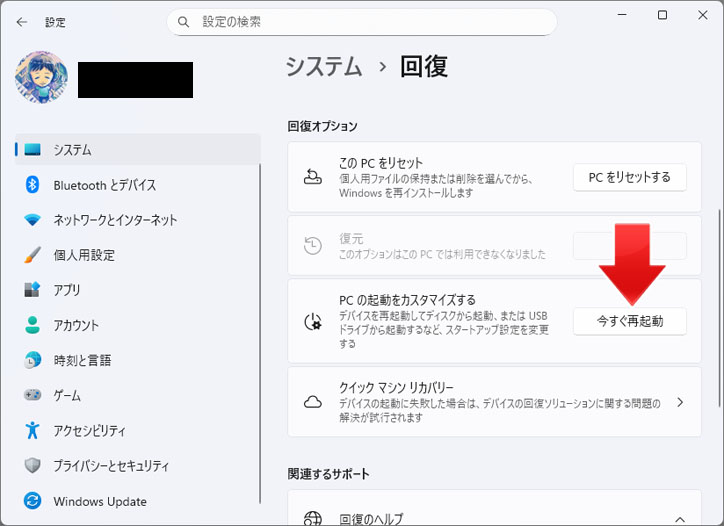Click the back arrow in title bar
This screenshot has width=724, height=526.
(22, 21)
